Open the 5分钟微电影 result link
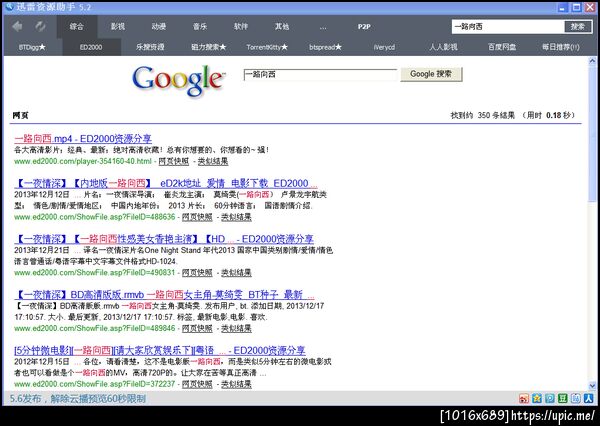Image resolution: width=600 pixels, height=426 pixels. pyautogui.click(x=160, y=350)
